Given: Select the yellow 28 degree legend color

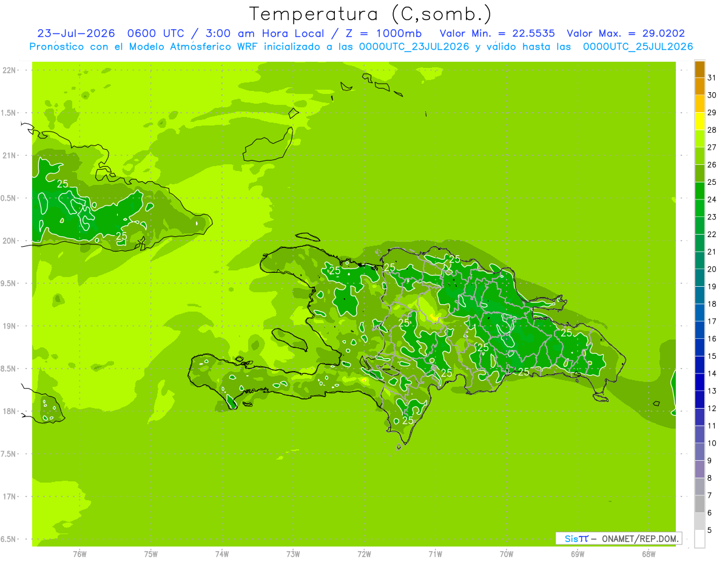Looking at the screenshot, I should click(699, 121).
